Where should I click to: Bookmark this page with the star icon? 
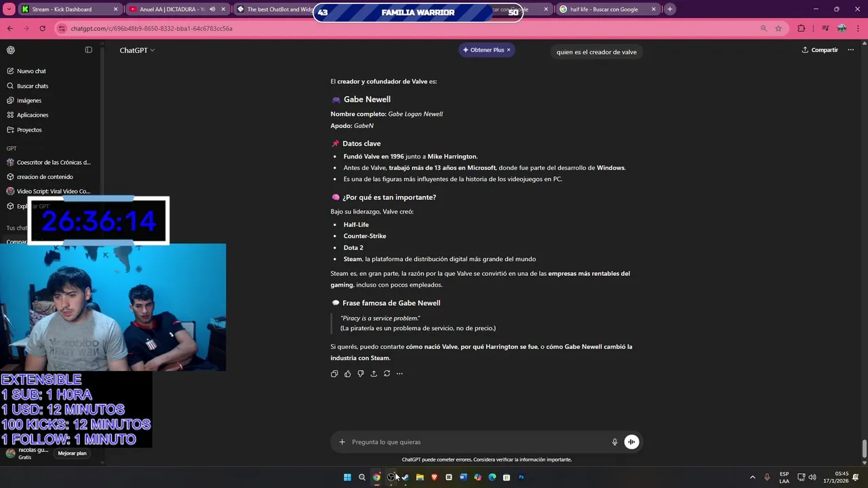tap(778, 28)
